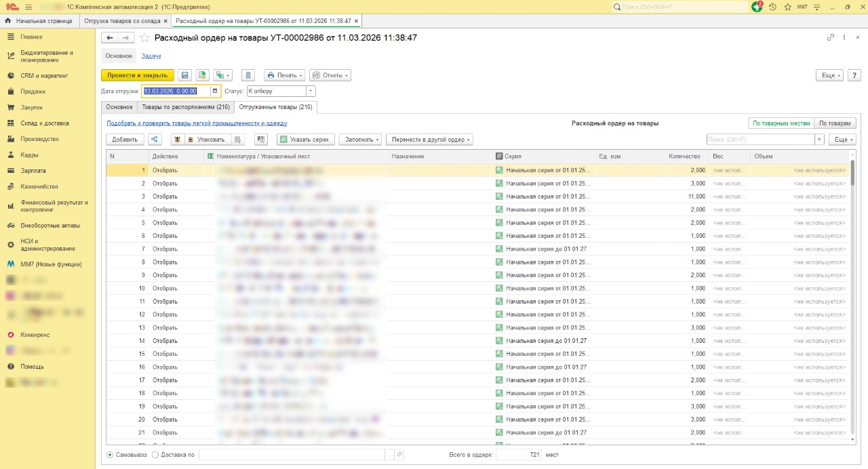The image size is (868, 469).
Task: Open the Склад и доставка section
Action: 45,123
